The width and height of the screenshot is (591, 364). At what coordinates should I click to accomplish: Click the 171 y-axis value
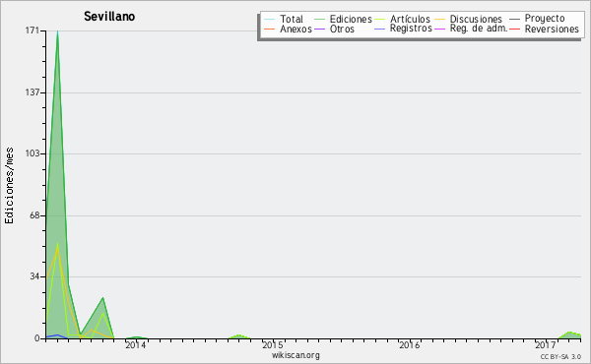coord(33,30)
